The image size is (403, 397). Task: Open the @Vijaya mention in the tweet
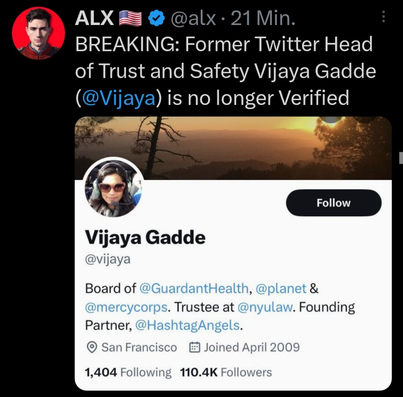[119, 98]
